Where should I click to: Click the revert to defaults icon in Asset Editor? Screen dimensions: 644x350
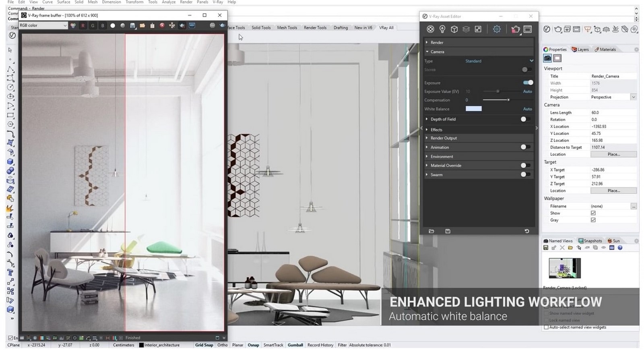click(526, 231)
